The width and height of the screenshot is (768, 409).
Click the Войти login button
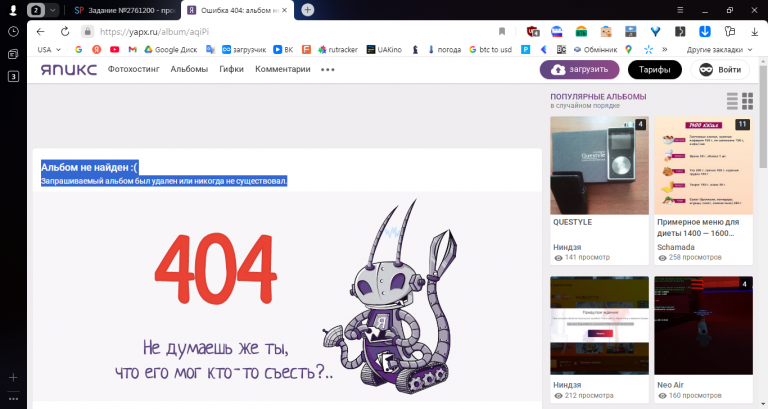[720, 70]
